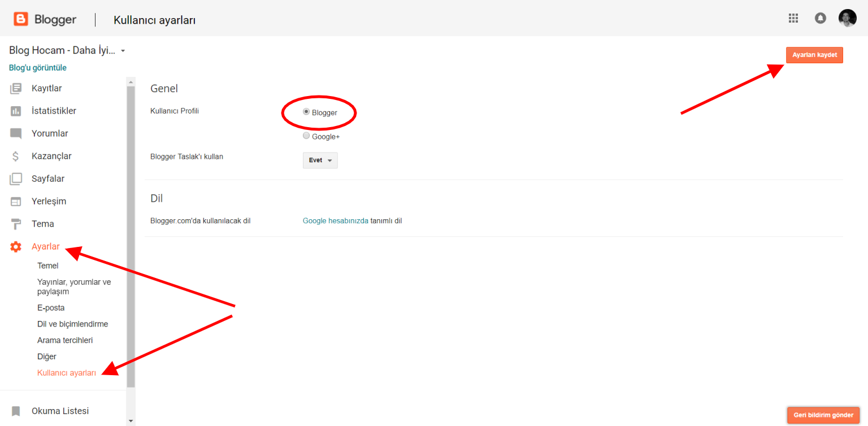Click the Tema paint roller icon
The image size is (868, 426).
tap(16, 224)
